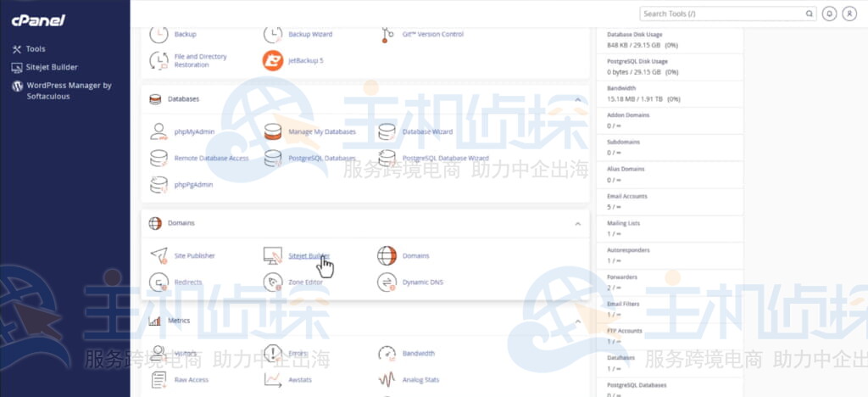Click the Zone Editor link

(305, 282)
